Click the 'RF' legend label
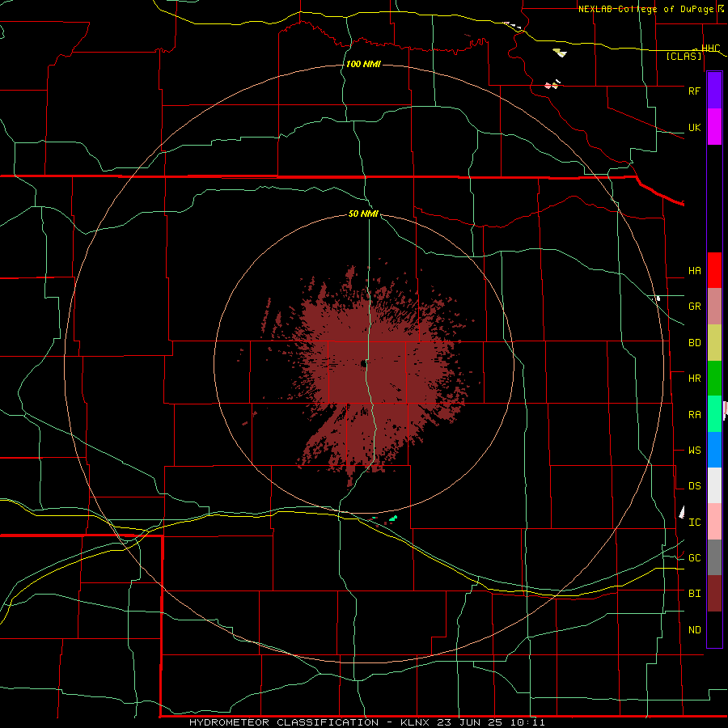This screenshot has width=728, height=728. 694,91
